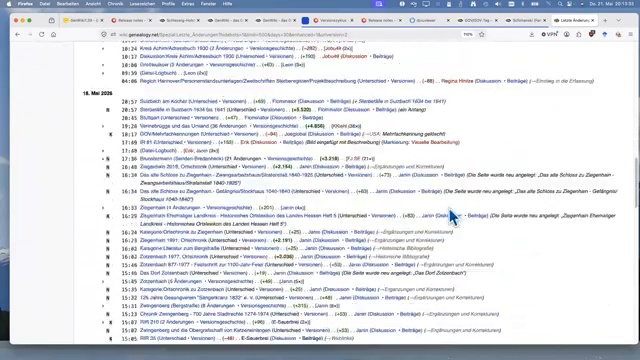Reload the current wiki page

point(41,35)
